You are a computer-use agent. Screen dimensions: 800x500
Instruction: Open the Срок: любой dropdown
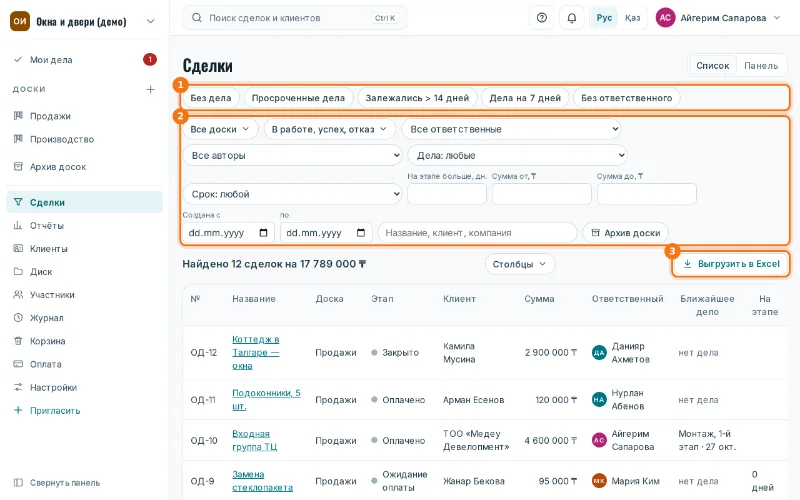[292, 194]
